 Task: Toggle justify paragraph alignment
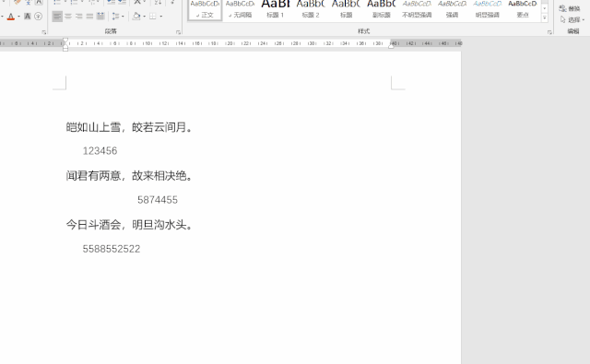tap(89, 17)
